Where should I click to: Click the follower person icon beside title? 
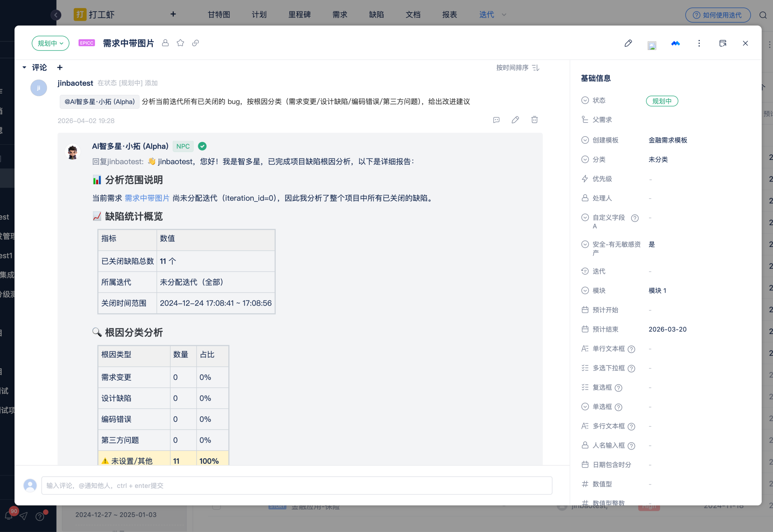[165, 43]
